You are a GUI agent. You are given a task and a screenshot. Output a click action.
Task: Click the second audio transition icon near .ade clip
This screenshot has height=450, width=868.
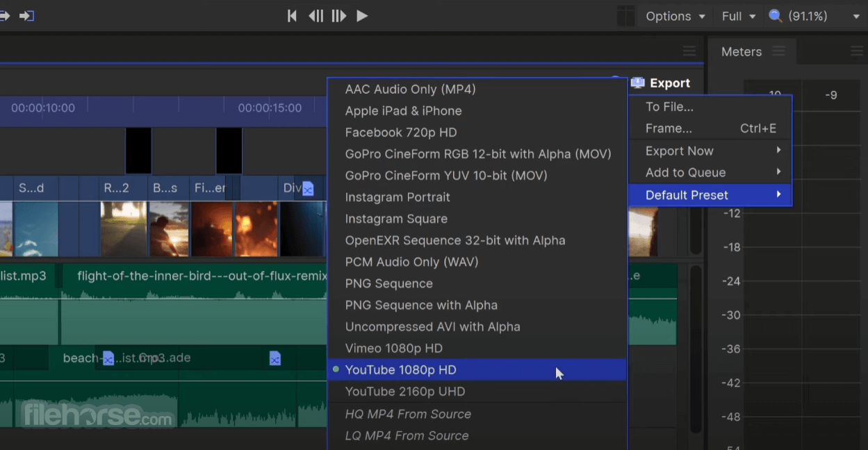[x=275, y=358]
